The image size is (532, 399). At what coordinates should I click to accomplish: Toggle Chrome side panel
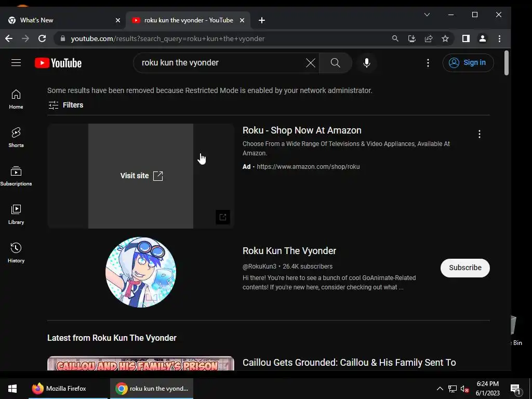coord(466,38)
